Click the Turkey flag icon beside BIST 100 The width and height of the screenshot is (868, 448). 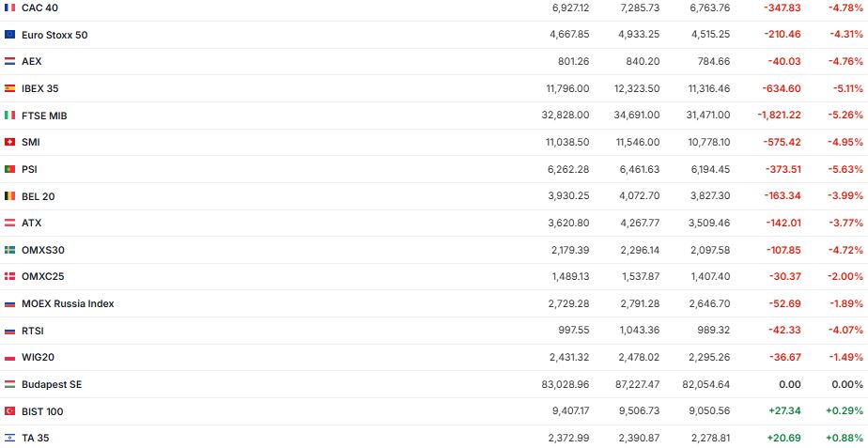point(10,411)
